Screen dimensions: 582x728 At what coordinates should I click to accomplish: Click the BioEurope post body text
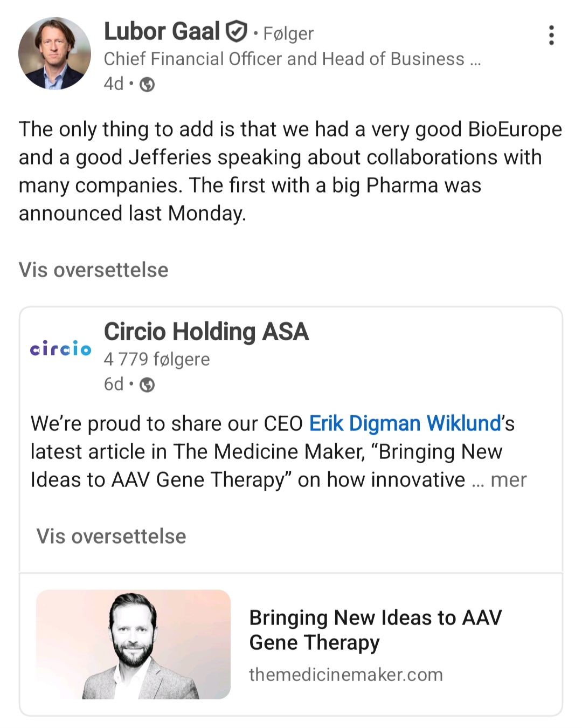[x=290, y=171]
